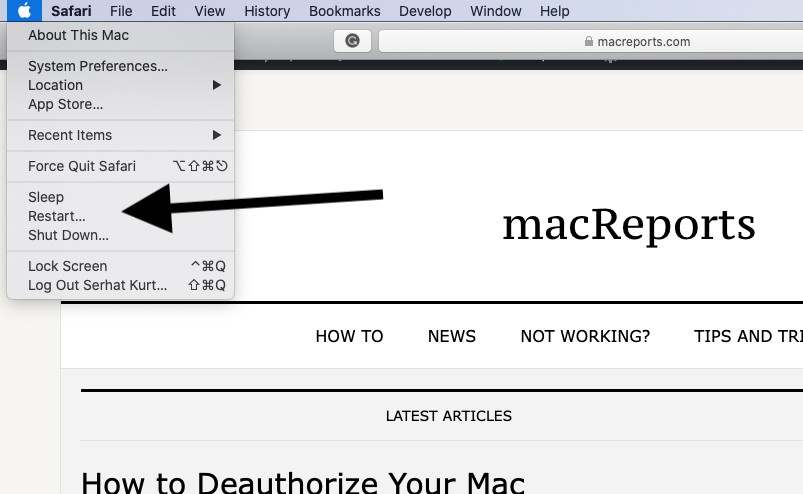The width and height of the screenshot is (803, 494).
Task: Open the File menu
Action: coord(121,11)
